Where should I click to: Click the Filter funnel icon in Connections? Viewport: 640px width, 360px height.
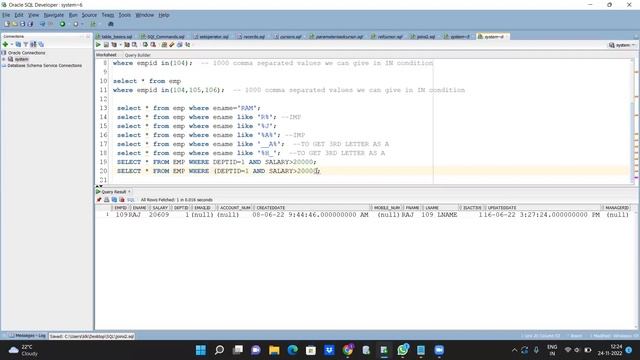pos(26,44)
